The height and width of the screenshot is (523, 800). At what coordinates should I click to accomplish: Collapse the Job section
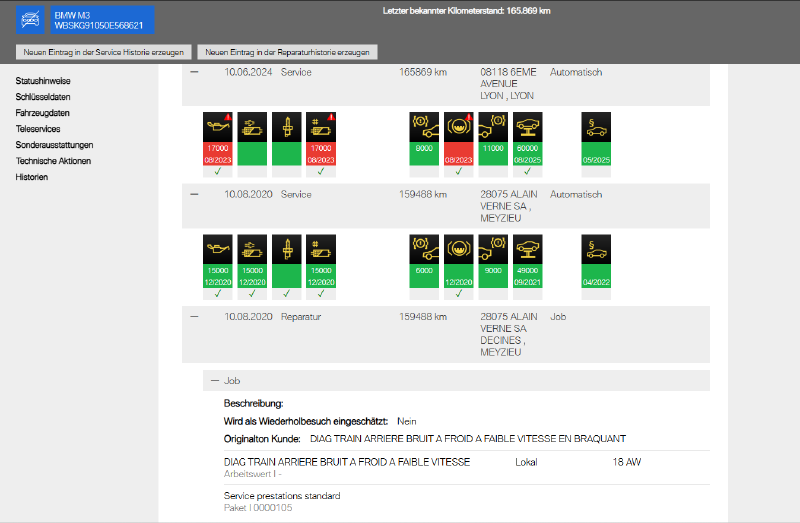(215, 381)
